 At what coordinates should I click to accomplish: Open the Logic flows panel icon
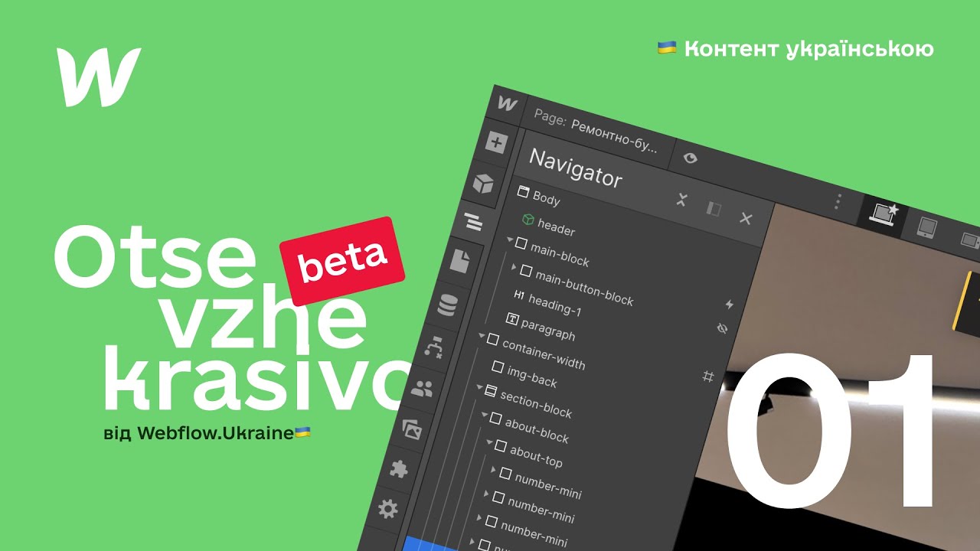pos(434,346)
